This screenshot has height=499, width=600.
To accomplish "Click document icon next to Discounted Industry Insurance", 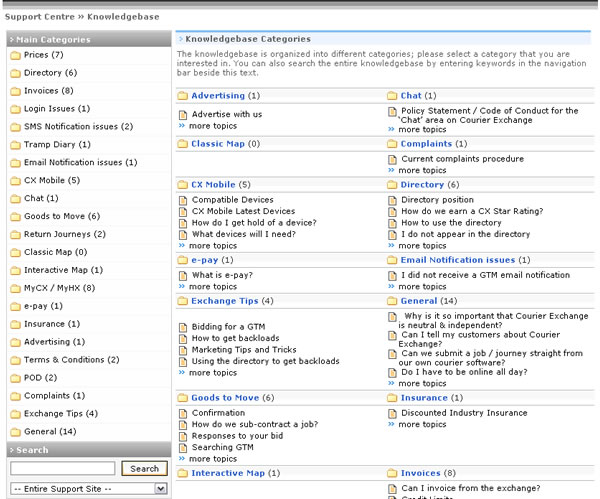I will coord(392,413).
